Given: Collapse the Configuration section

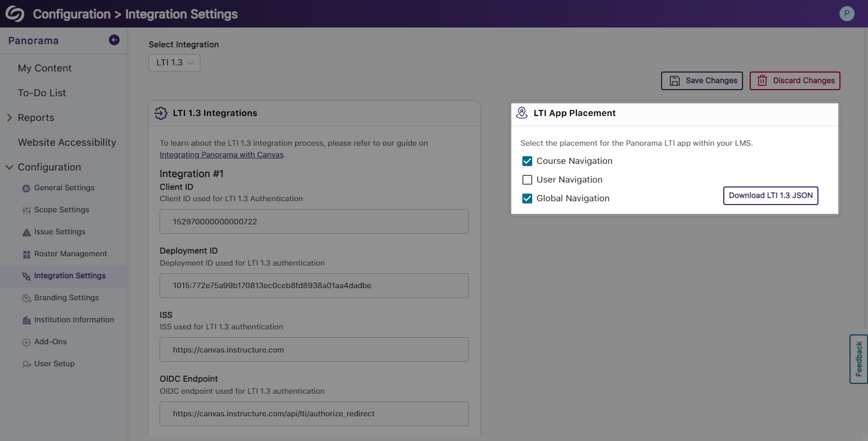Looking at the screenshot, I should [9, 167].
